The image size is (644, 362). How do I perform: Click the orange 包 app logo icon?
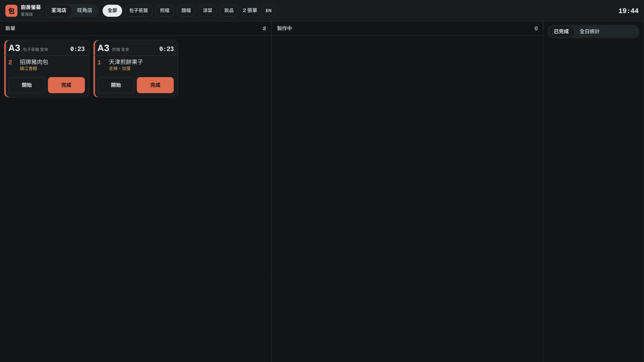[x=11, y=11]
